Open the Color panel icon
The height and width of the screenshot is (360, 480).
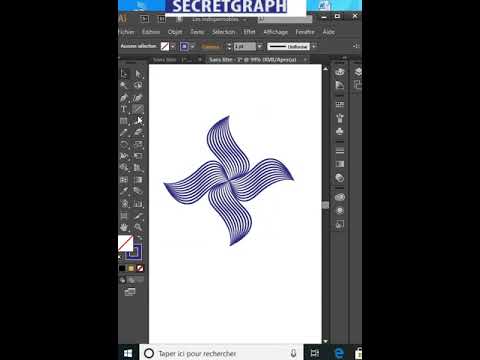click(x=340, y=72)
